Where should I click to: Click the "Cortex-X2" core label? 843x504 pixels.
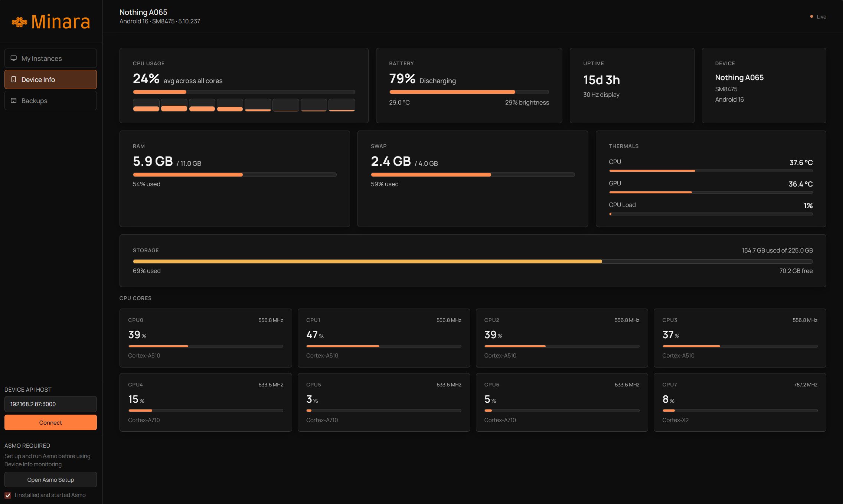coord(675,420)
